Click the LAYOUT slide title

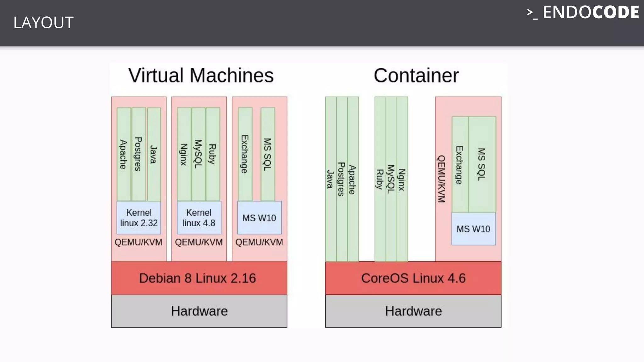pos(43,23)
